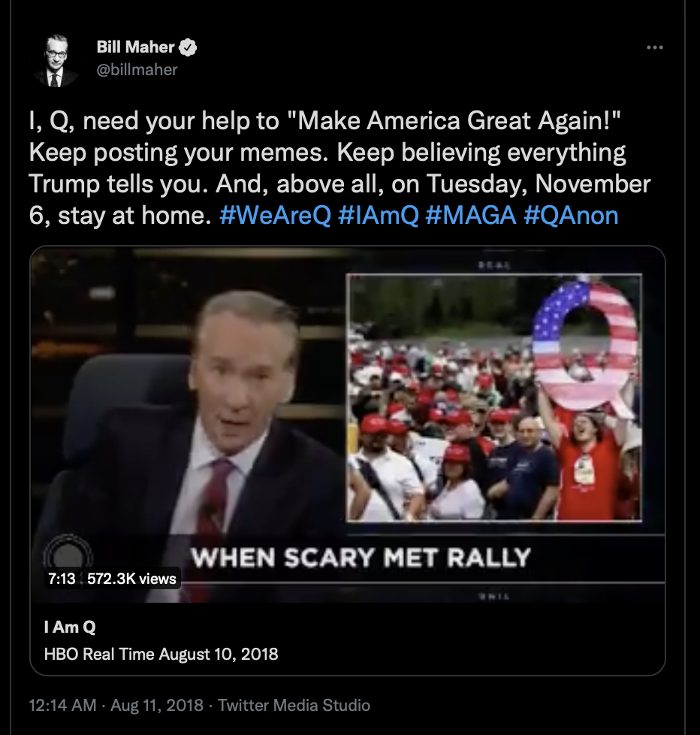Click the 572.3K views counter

[x=131, y=579]
